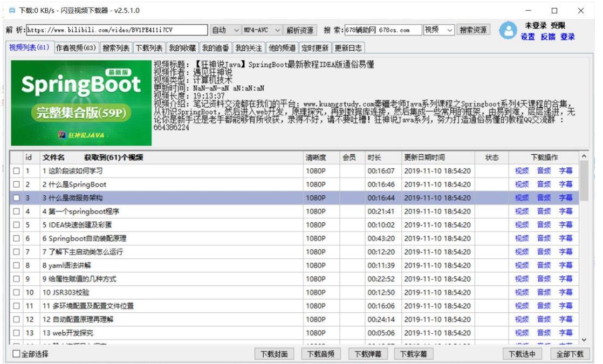Click 视频 download link for row 2

pyautogui.click(x=522, y=184)
